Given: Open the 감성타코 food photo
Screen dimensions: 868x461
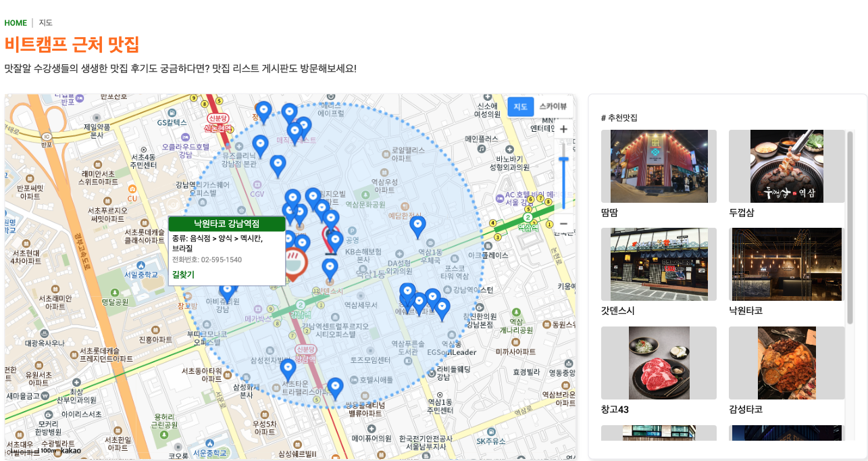Looking at the screenshot, I should click(786, 363).
